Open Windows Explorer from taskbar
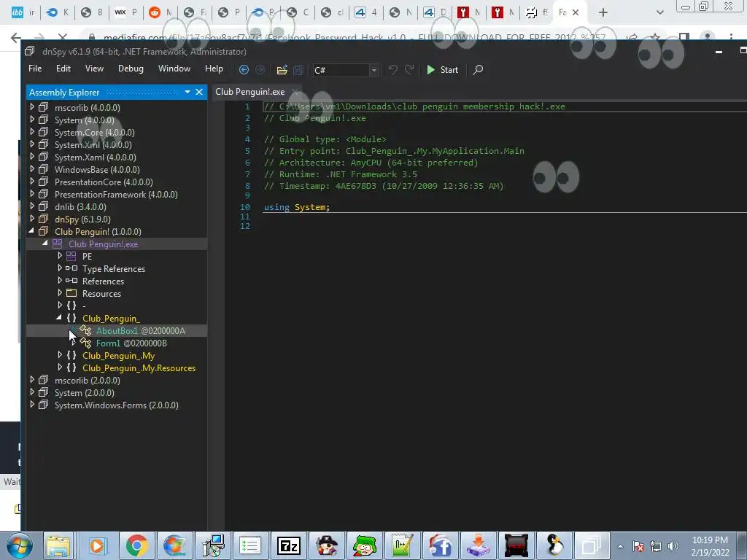 pos(58,545)
